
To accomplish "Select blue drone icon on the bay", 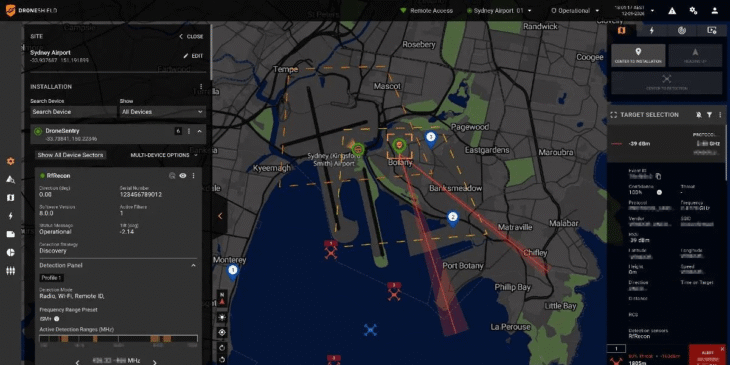I will point(370,330).
